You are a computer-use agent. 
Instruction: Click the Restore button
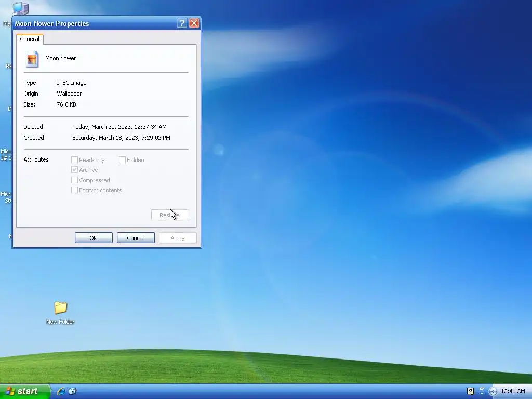[x=170, y=215]
